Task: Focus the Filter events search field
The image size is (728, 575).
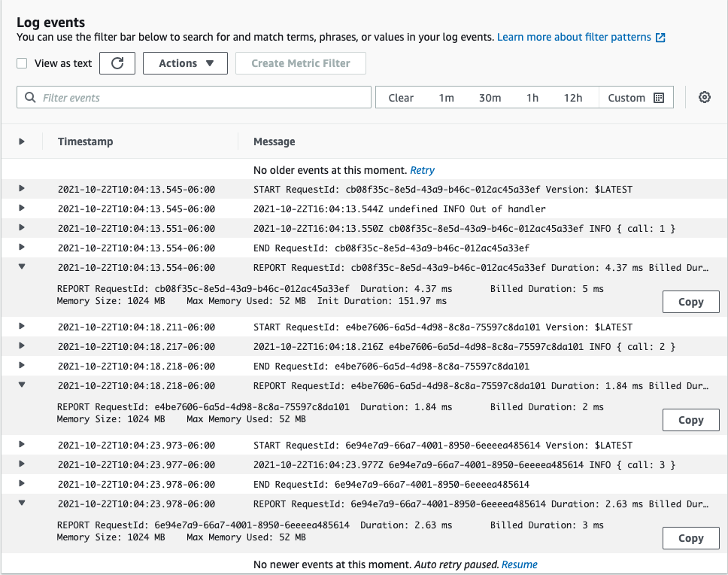Action: [x=203, y=98]
